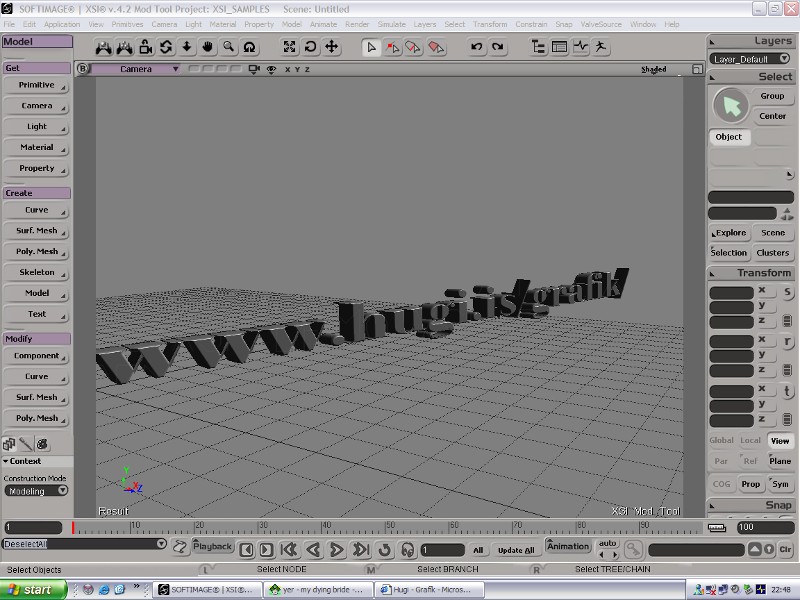This screenshot has height=600, width=800.
Task: Toggle the Sym symmetry button
Action: [780, 484]
